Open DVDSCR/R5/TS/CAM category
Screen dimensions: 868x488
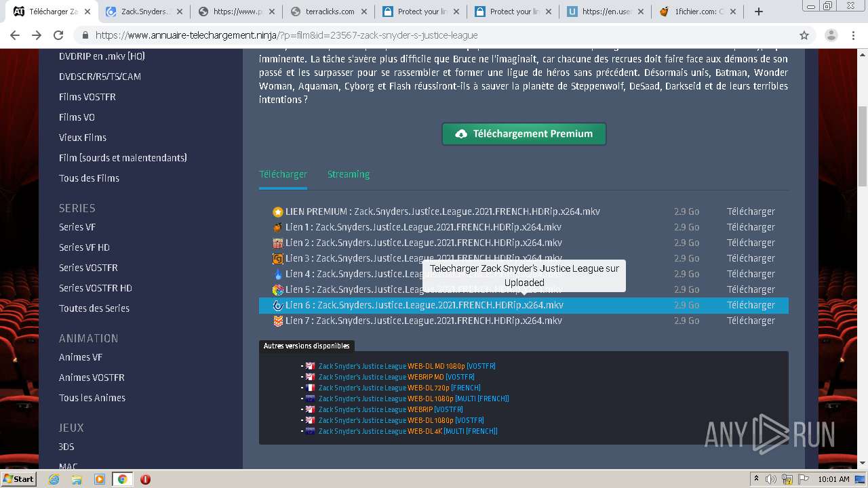click(100, 77)
